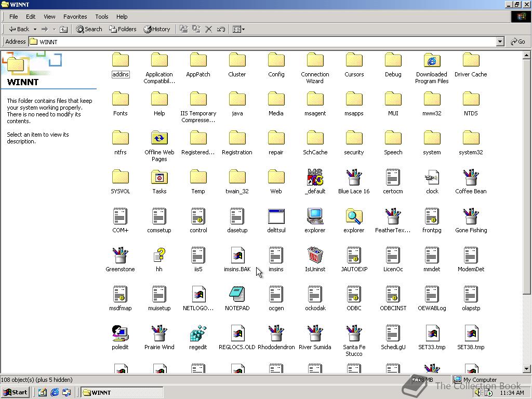532x399 pixels.
Task: Select the Downloaded Program Files folder
Action: (432, 60)
